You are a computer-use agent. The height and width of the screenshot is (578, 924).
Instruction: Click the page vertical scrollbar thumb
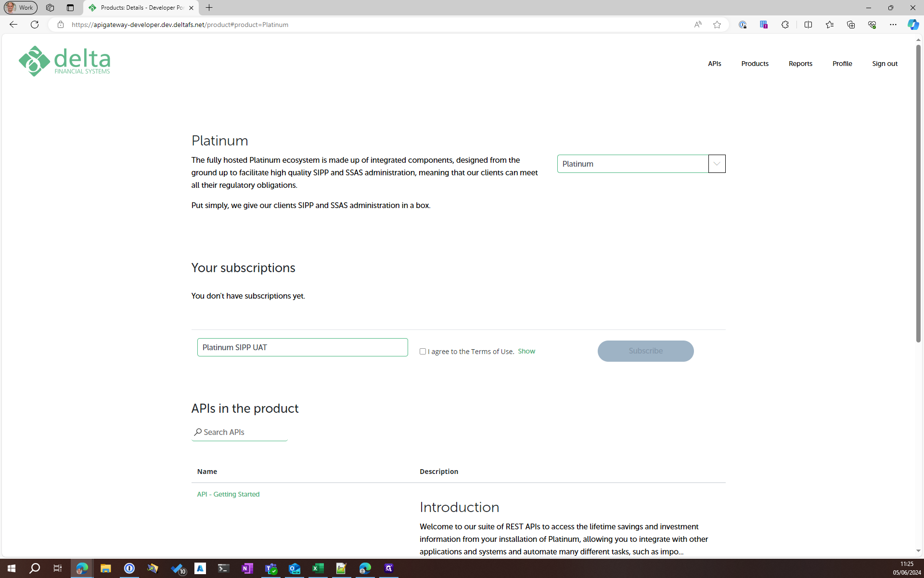[918, 193]
